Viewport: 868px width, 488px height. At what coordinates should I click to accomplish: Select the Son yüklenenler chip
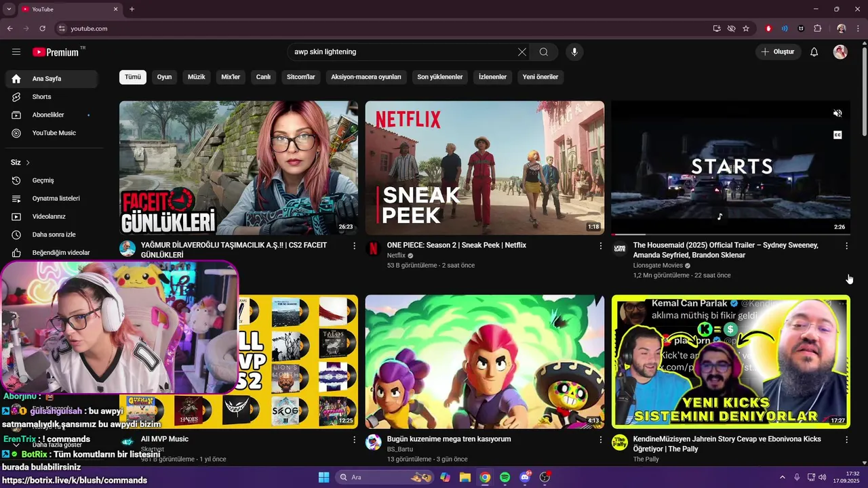click(440, 77)
